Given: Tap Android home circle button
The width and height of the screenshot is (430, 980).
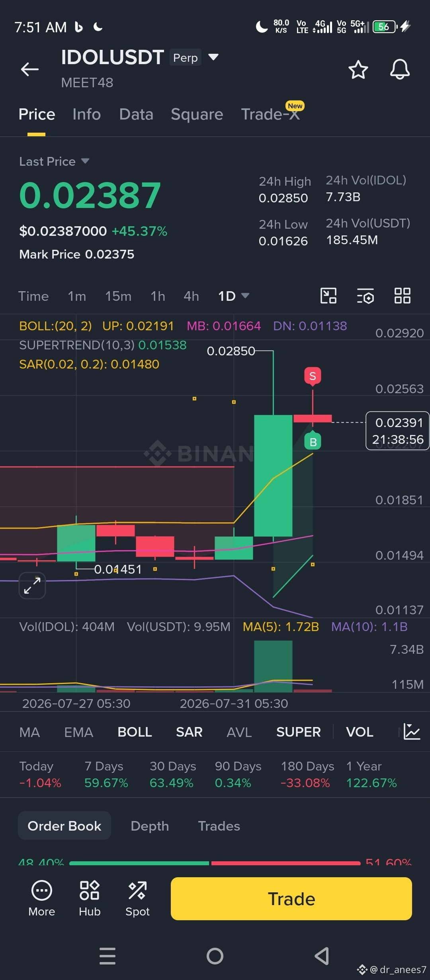Looking at the screenshot, I should coord(215,956).
